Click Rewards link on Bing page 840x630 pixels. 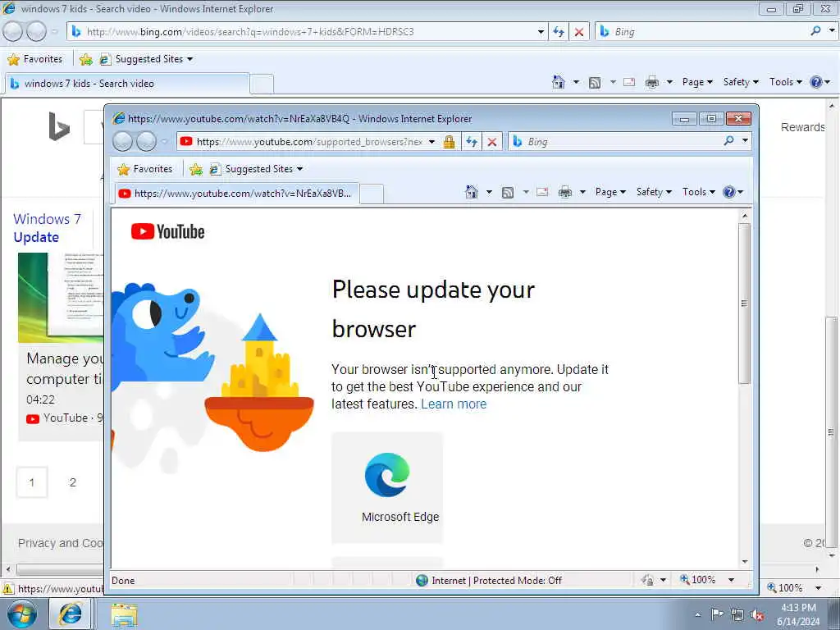pos(802,127)
